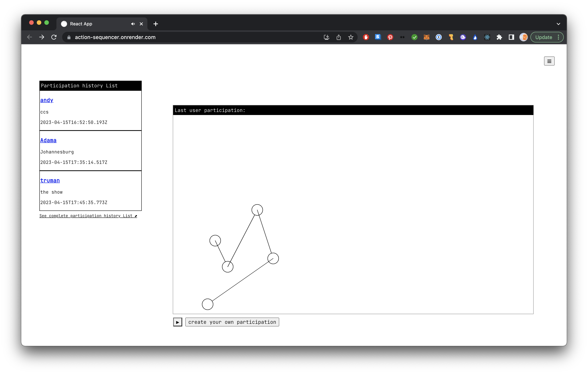The width and height of the screenshot is (588, 374).
Task: See complete participation history list
Action: pyautogui.click(x=88, y=216)
